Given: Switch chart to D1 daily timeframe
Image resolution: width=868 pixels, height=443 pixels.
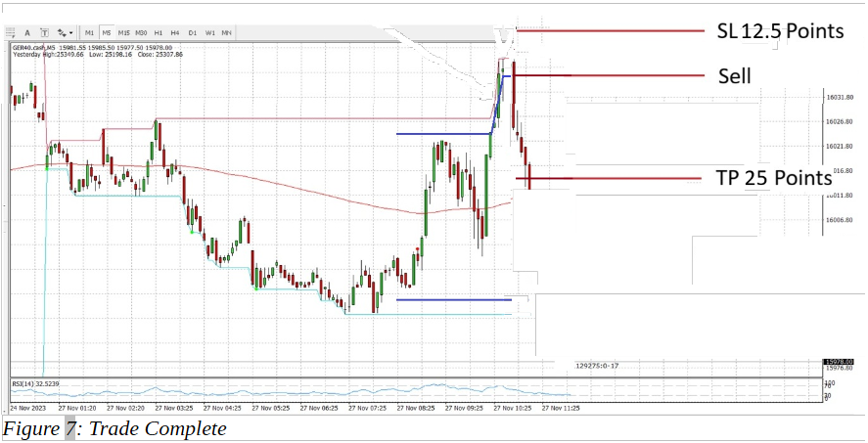Looking at the screenshot, I should [193, 33].
